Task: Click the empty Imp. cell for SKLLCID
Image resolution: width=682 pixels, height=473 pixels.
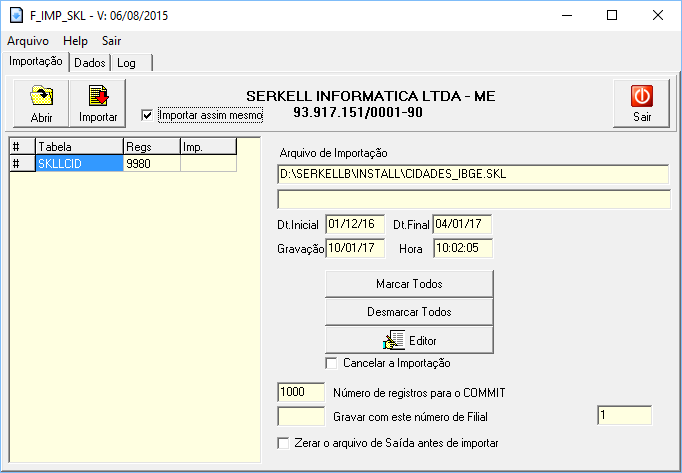Action: (x=208, y=164)
